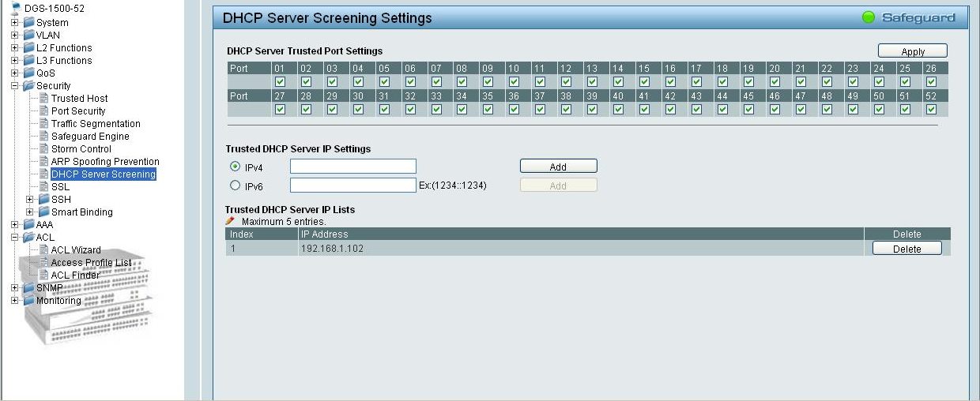980x401 pixels.
Task: Open the Traffic Segmentation page
Action: point(96,124)
